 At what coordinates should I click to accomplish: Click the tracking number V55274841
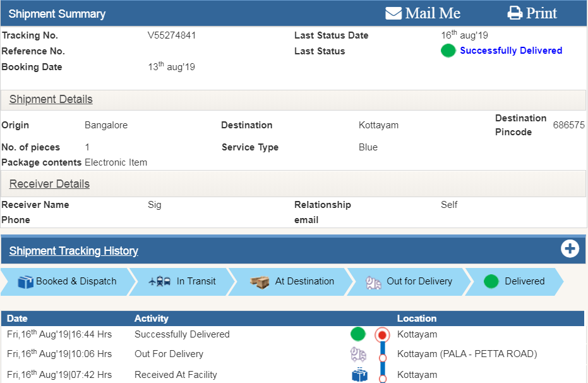172,35
